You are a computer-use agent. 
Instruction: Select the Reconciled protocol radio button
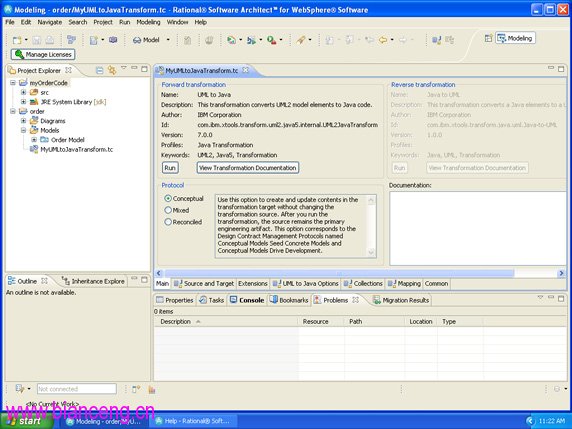coord(168,222)
